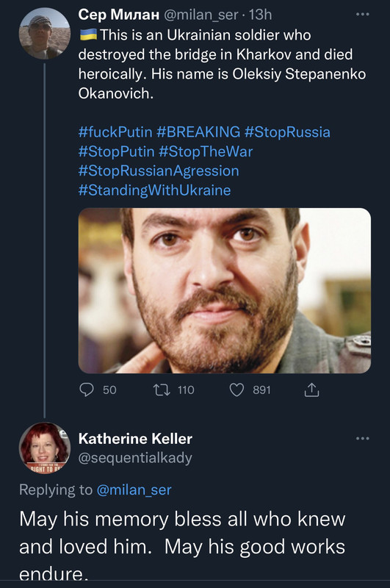390x588 pixels.
Task: Open the reply icon showing 50 comments
Action: (87, 390)
